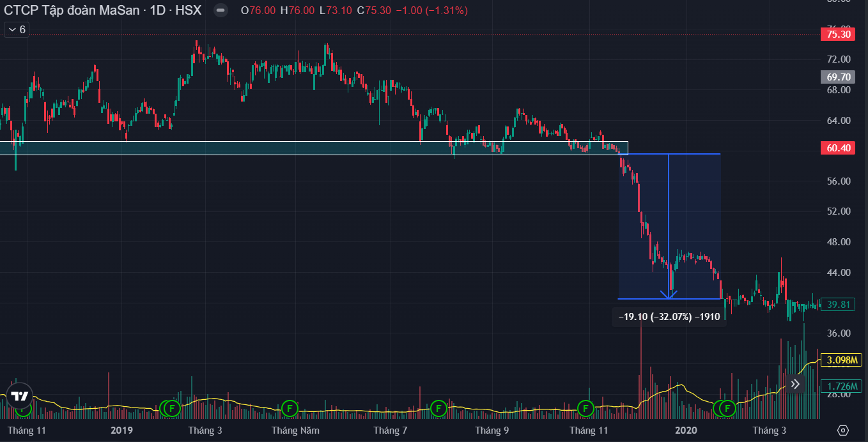Screen dimensions: 868x442
Task: Select the gray 69.70 price label
Action: [x=838, y=77]
